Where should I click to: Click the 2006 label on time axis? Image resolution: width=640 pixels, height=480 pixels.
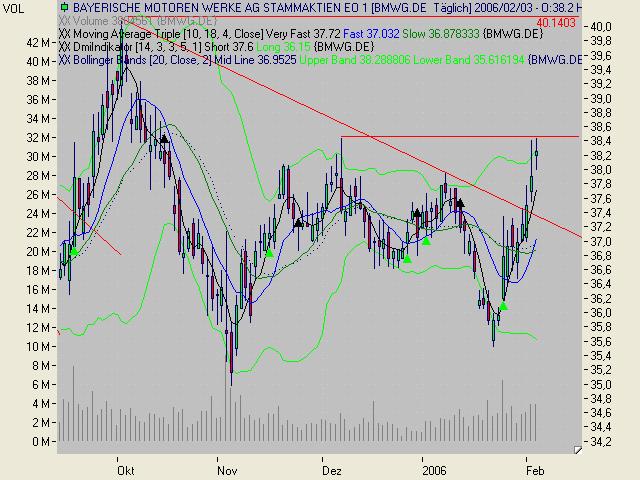(x=432, y=468)
